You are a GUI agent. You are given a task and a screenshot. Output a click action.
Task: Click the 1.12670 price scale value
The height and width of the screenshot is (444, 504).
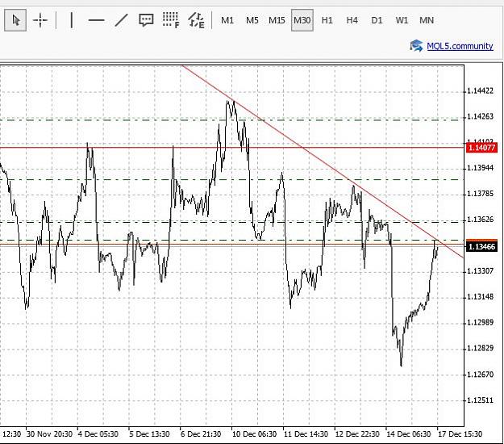point(481,375)
